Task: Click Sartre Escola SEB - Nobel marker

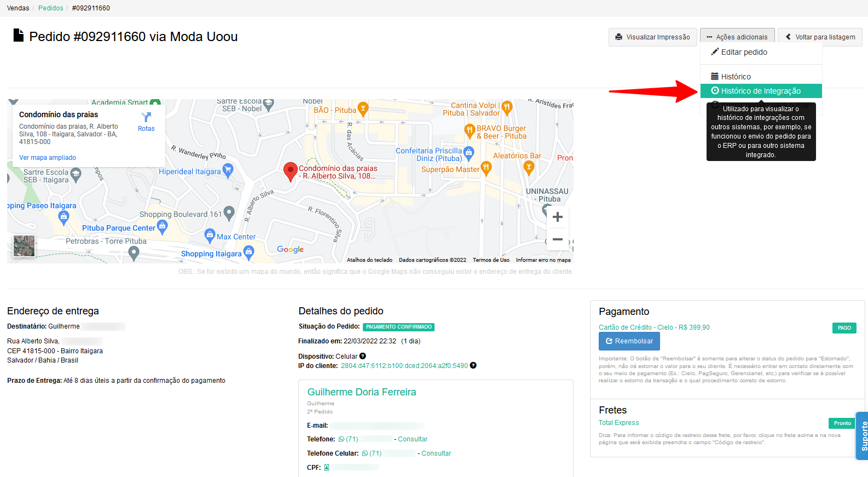Action: pos(268,104)
